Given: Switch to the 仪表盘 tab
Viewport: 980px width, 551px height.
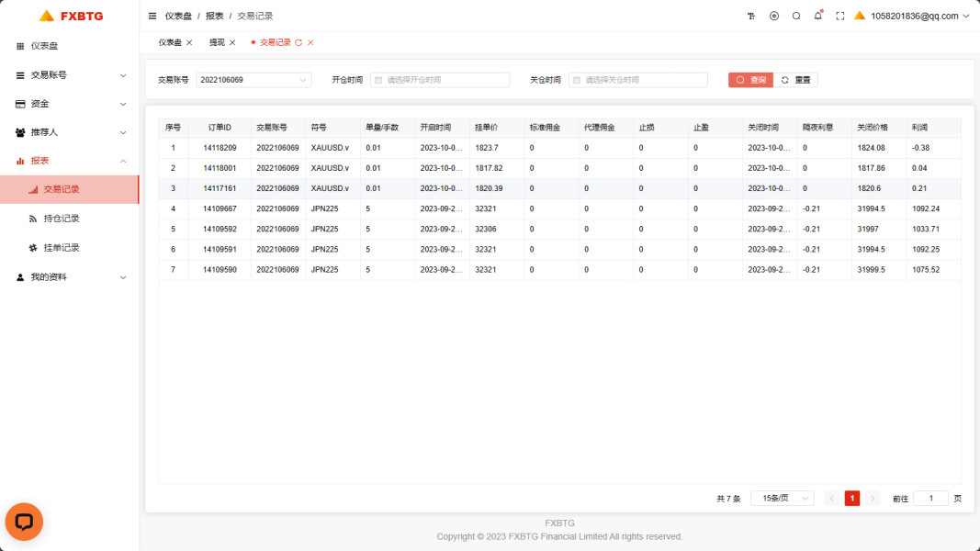Looking at the screenshot, I should point(170,42).
